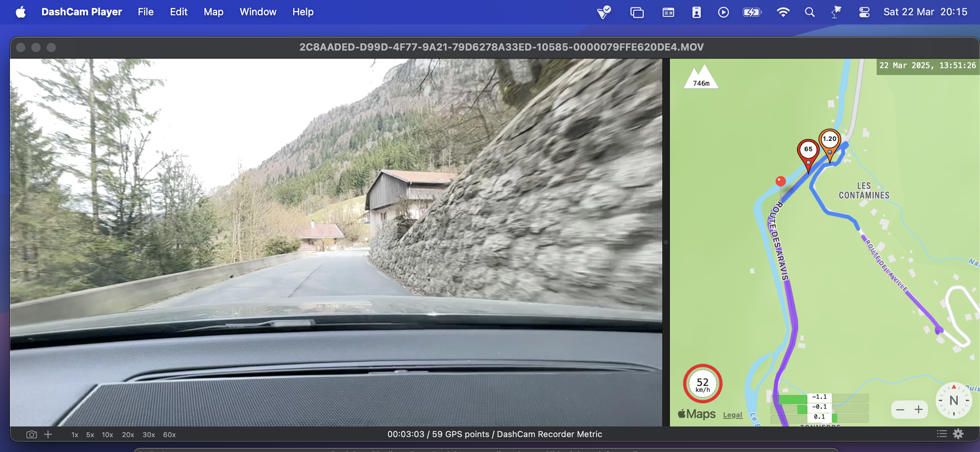Screen dimensions: 980x452
Task: Open the Legal link on the map
Action: tap(732, 415)
